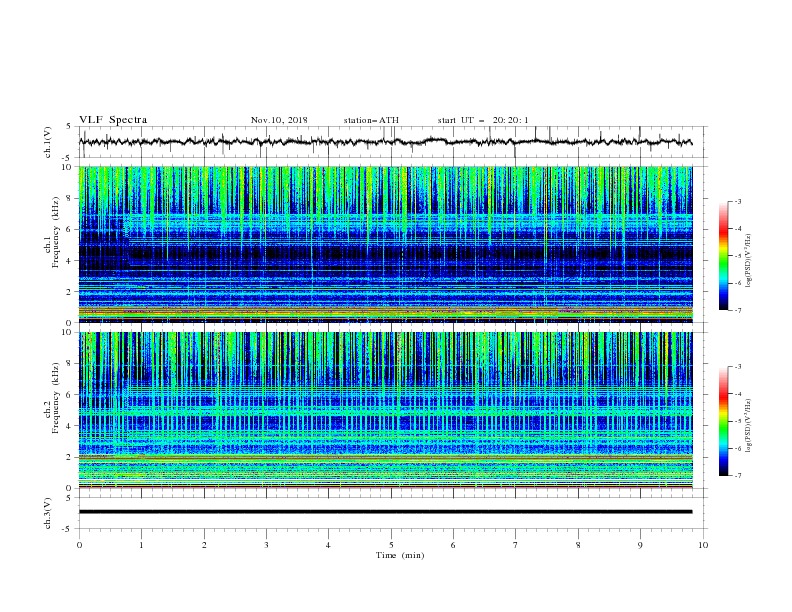
Task: Click time-axis tick label '9'
Action: click(x=640, y=545)
